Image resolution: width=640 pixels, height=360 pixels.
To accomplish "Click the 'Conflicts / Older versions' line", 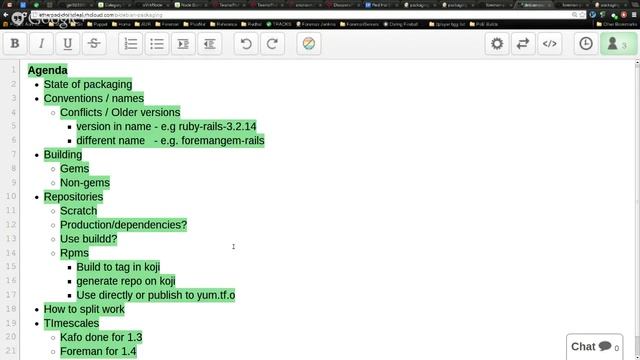I will pyautogui.click(x=120, y=112).
